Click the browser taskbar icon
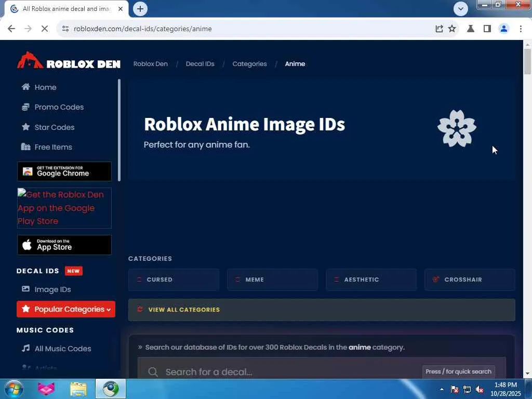 [111, 389]
